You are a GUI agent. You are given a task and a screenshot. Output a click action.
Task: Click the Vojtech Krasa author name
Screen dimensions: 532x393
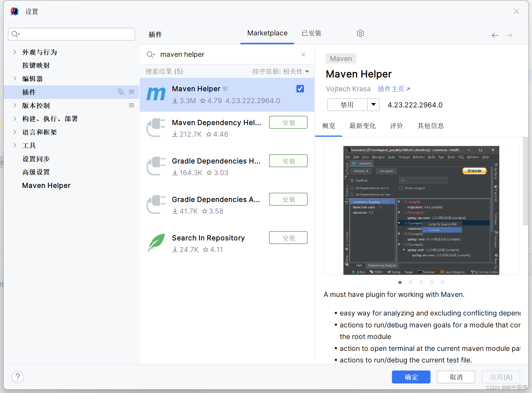click(x=348, y=89)
